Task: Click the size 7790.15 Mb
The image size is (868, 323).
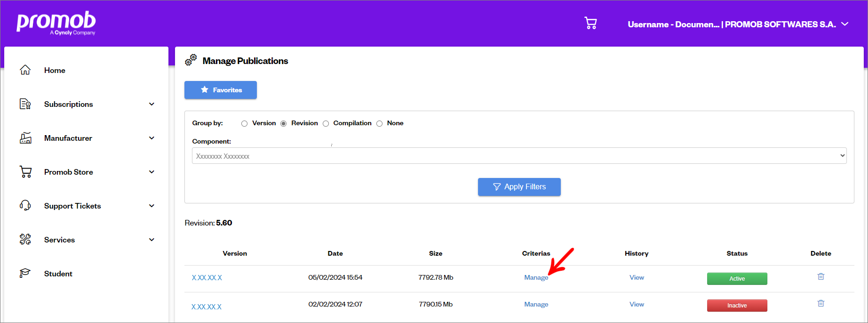Action: click(x=436, y=304)
